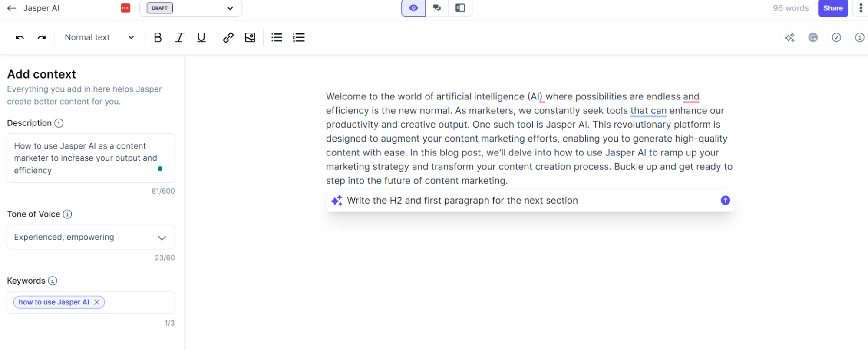Click the AI sparkle icon in toolbar
This screenshot has width=868, height=350.
790,38
